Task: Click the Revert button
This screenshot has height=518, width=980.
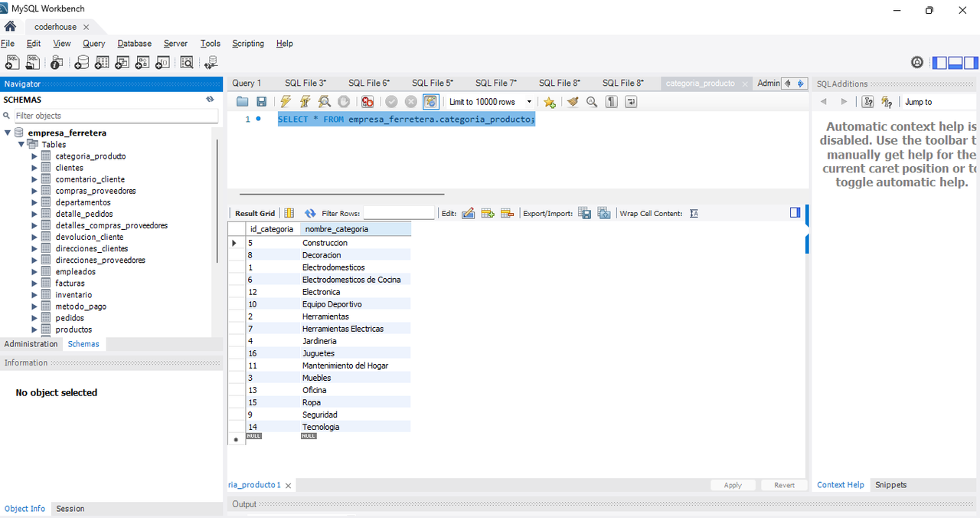Action: (x=784, y=485)
